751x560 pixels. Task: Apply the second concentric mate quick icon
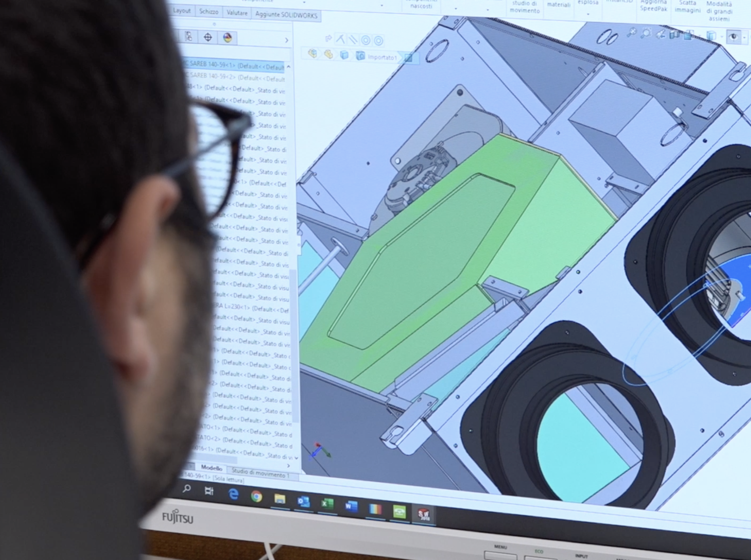[x=378, y=41]
